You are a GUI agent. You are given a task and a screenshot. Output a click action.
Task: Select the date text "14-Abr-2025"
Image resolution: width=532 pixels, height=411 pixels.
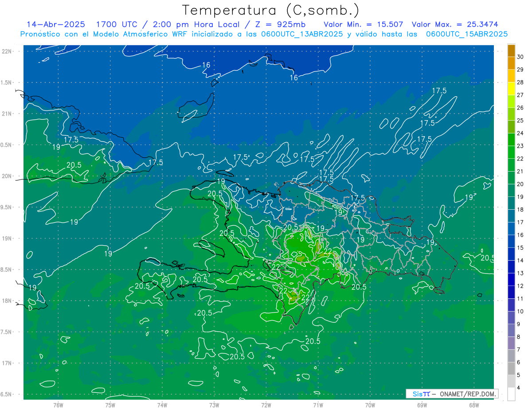tap(56, 24)
